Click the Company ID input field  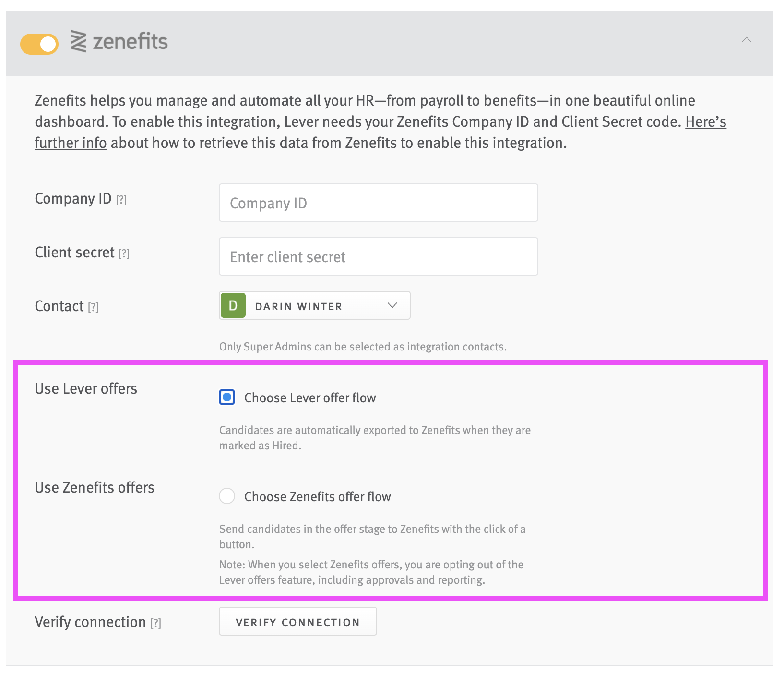tap(378, 203)
